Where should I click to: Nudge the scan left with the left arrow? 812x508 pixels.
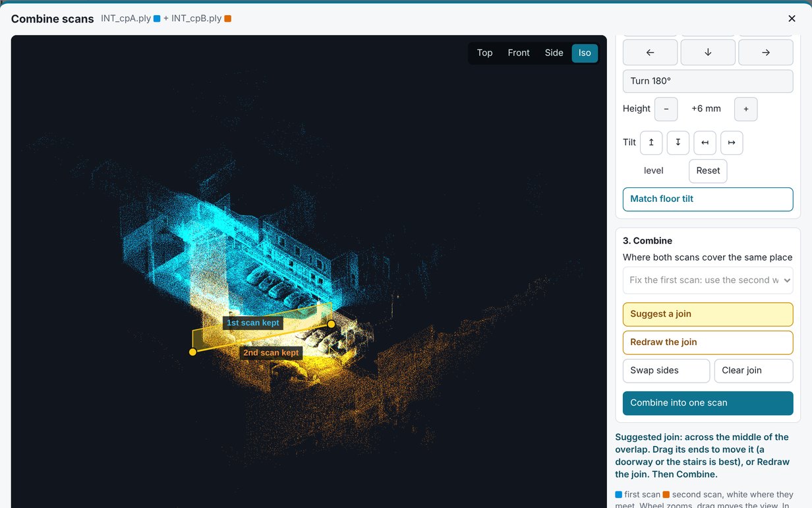coord(650,53)
